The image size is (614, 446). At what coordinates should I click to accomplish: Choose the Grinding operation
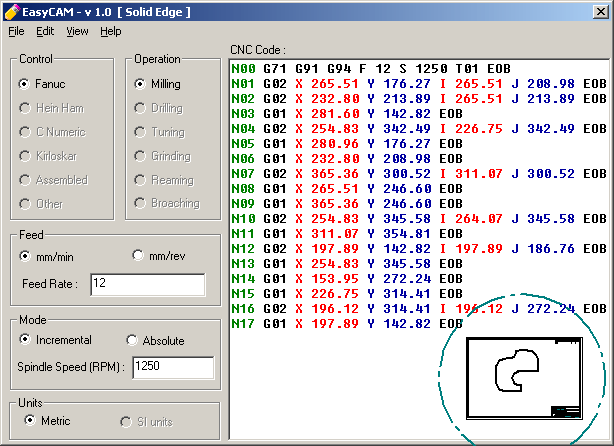[162, 156]
